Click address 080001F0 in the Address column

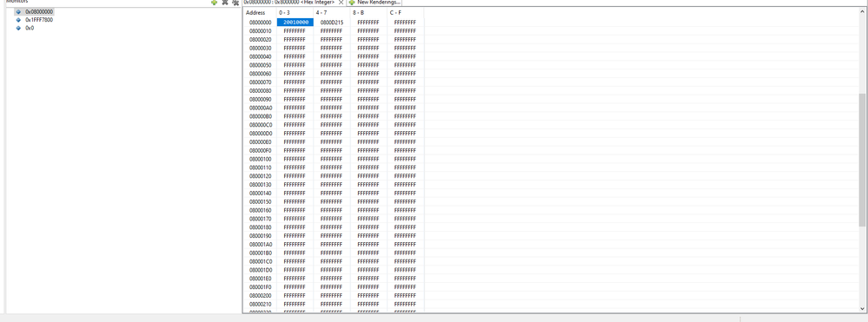tap(260, 286)
